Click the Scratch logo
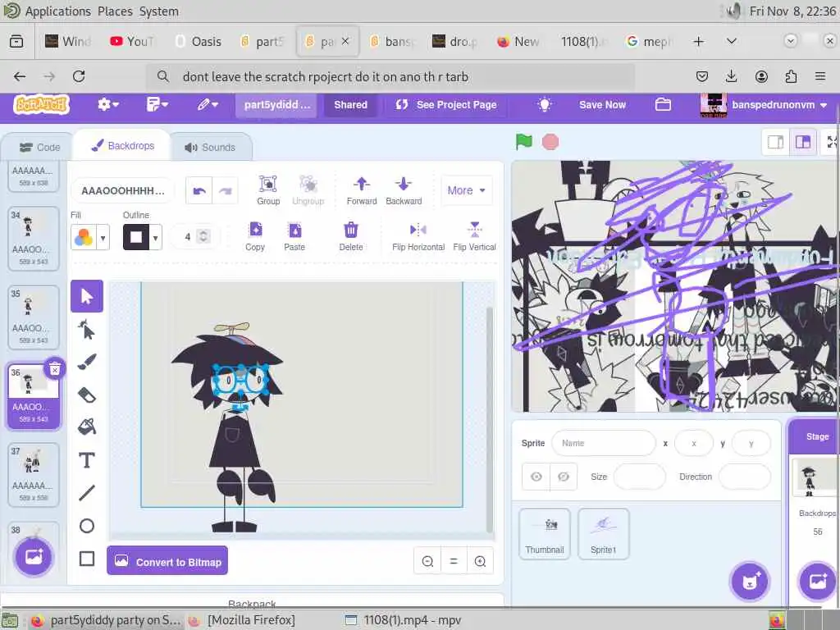The image size is (840, 630). (42, 104)
